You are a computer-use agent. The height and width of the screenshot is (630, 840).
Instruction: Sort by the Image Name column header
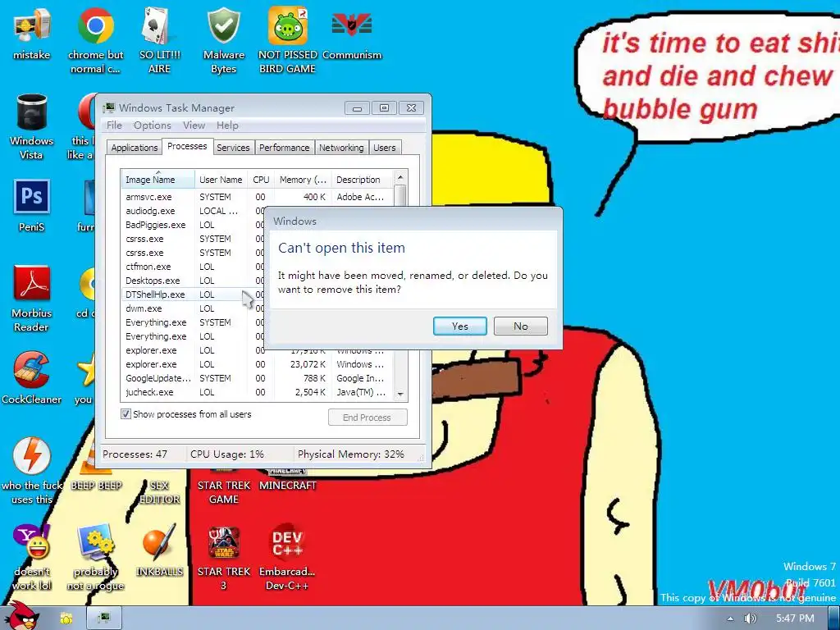click(x=157, y=180)
